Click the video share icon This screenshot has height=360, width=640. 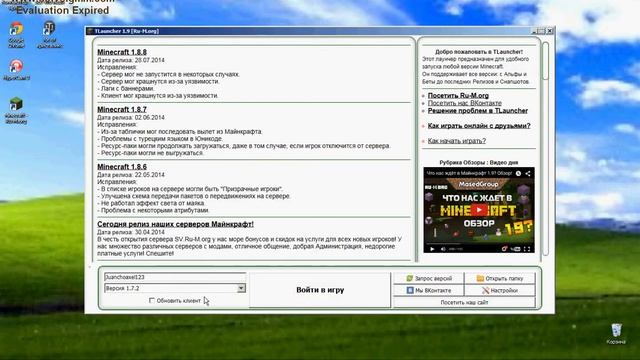(528, 173)
